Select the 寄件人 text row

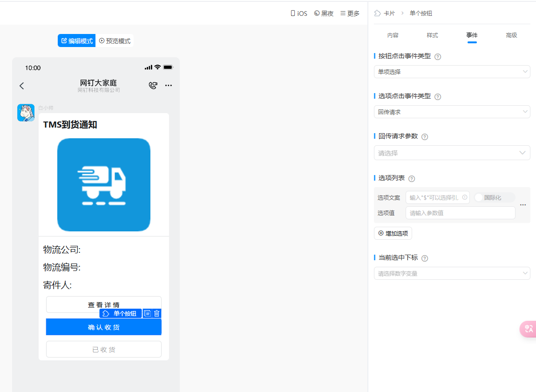[57, 285]
